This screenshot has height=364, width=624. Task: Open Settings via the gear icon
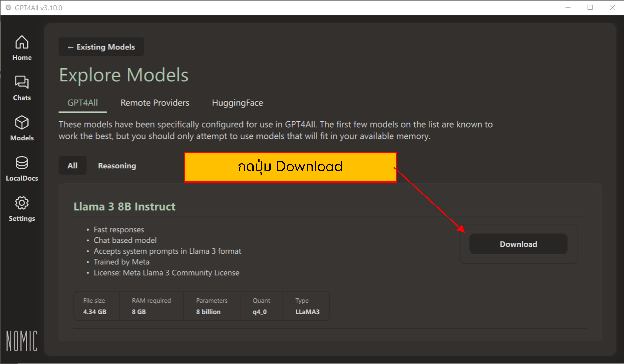(x=22, y=209)
